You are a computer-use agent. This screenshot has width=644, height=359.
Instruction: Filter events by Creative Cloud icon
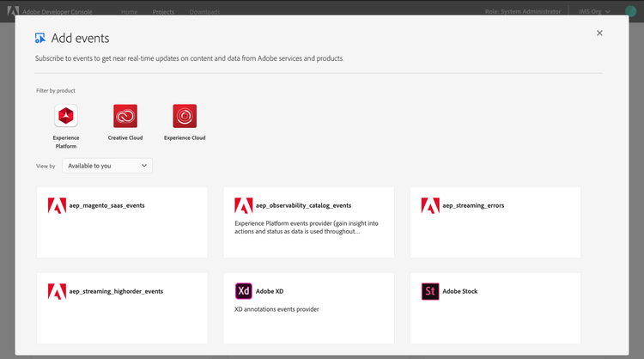coord(125,116)
